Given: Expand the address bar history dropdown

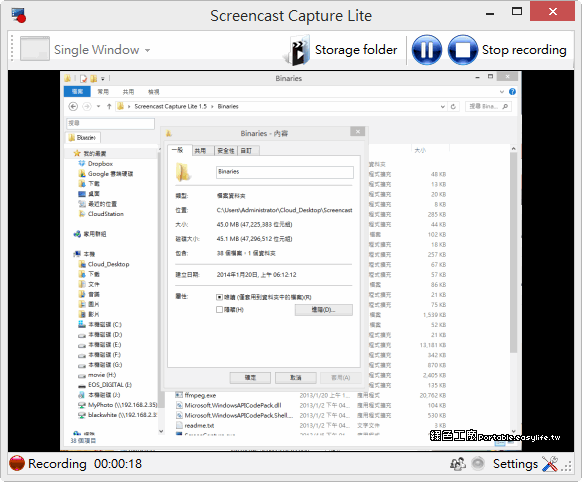Looking at the screenshot, I should [442, 106].
